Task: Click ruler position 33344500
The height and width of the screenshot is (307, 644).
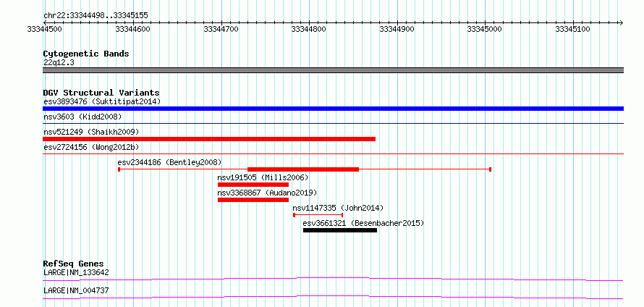Action: pyautogui.click(x=44, y=29)
